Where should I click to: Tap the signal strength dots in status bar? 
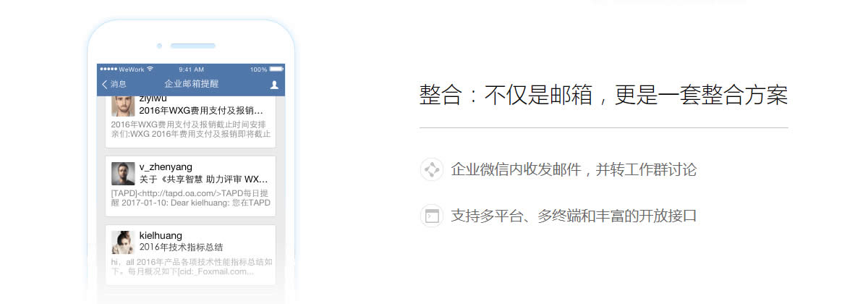[109, 69]
